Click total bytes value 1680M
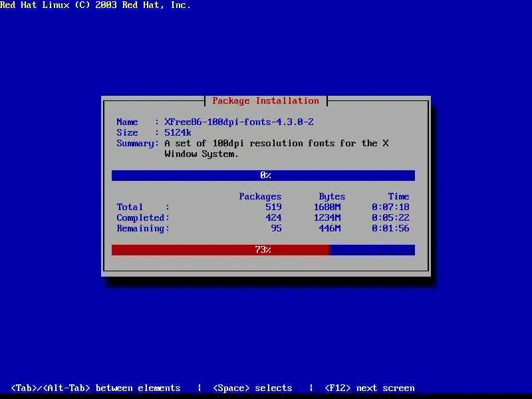 [327, 207]
